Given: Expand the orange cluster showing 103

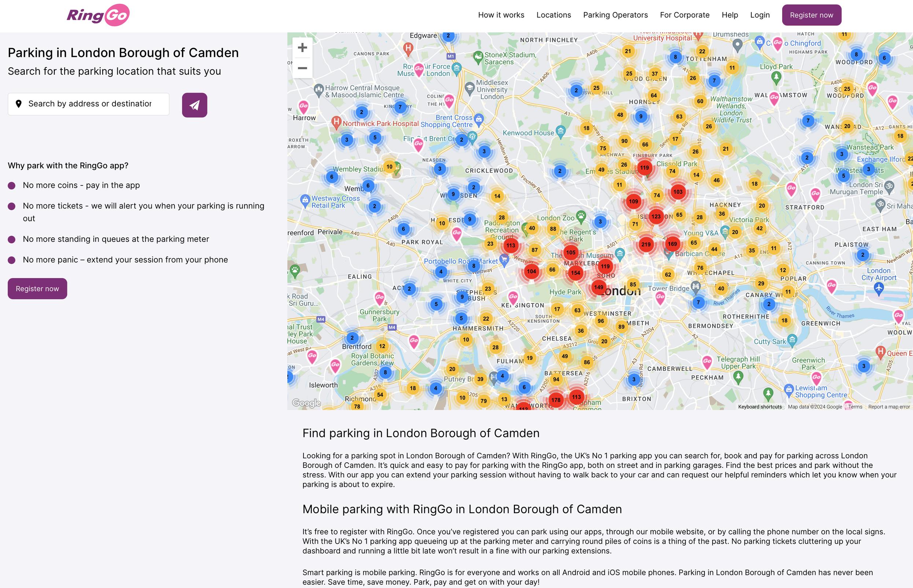Looking at the screenshot, I should coord(679,192).
